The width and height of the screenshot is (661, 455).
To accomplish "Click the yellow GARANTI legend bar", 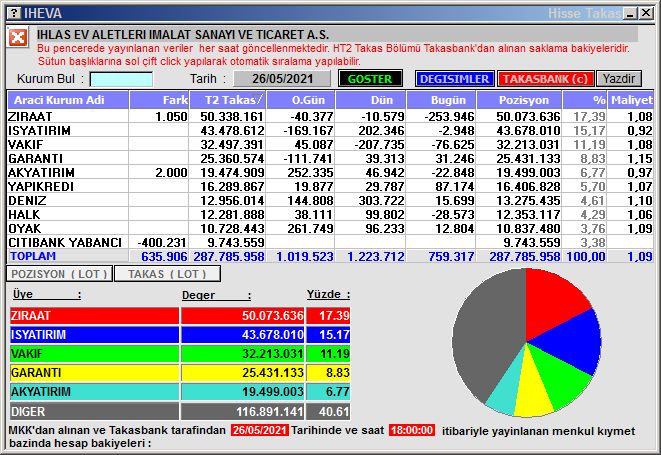I will 94,373.
